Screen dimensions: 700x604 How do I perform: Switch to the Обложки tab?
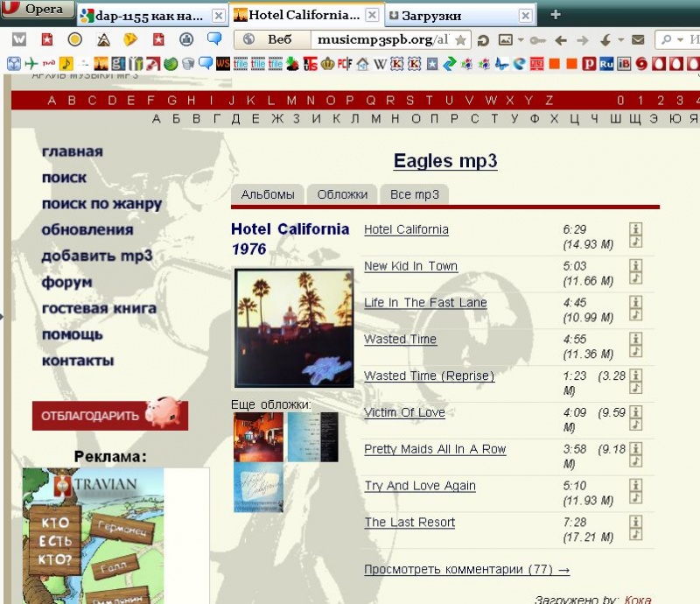342,194
